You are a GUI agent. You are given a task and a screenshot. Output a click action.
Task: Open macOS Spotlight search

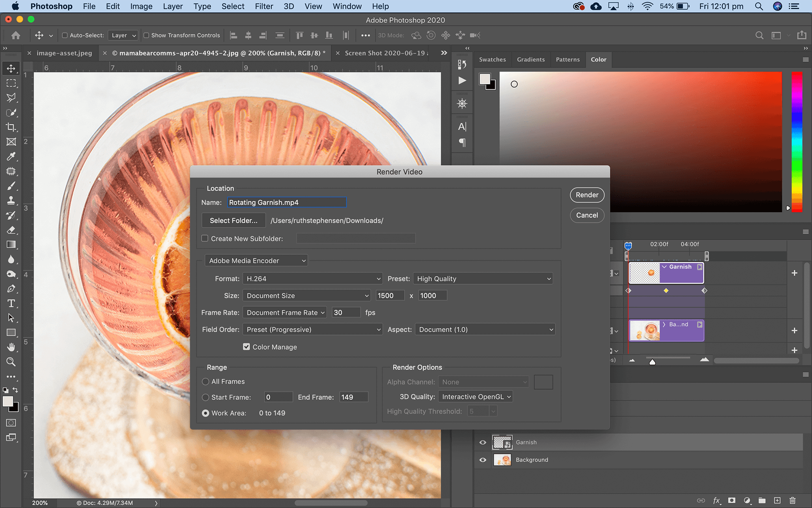[x=758, y=6]
